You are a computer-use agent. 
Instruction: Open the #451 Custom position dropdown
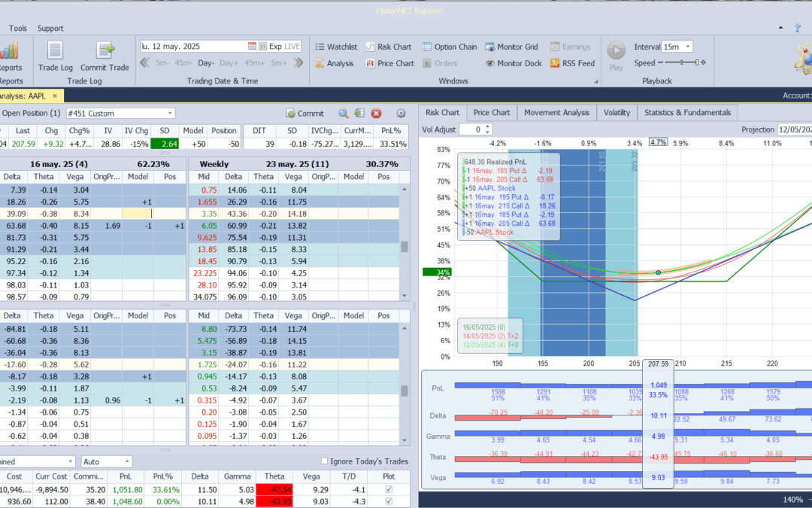(170, 113)
